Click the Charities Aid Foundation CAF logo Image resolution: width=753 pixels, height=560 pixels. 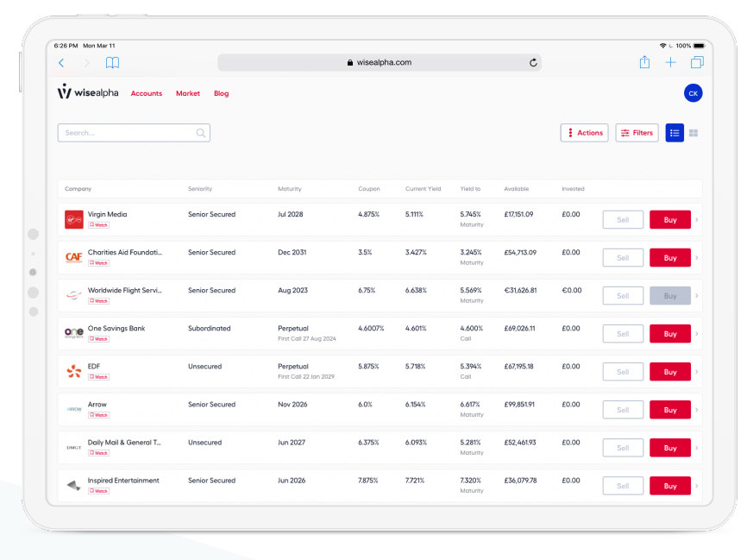pos(74,257)
